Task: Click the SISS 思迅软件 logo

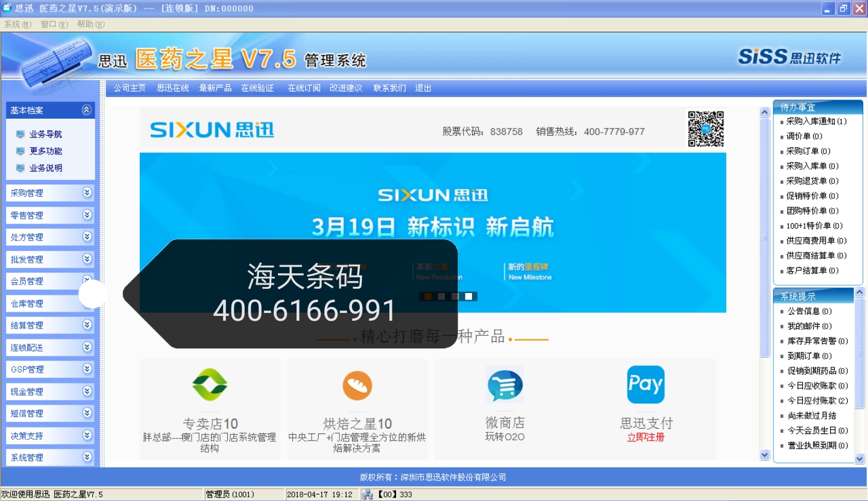Action: point(789,57)
